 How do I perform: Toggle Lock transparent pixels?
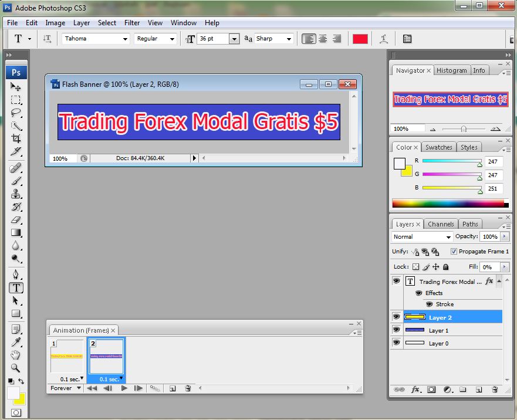pos(416,267)
